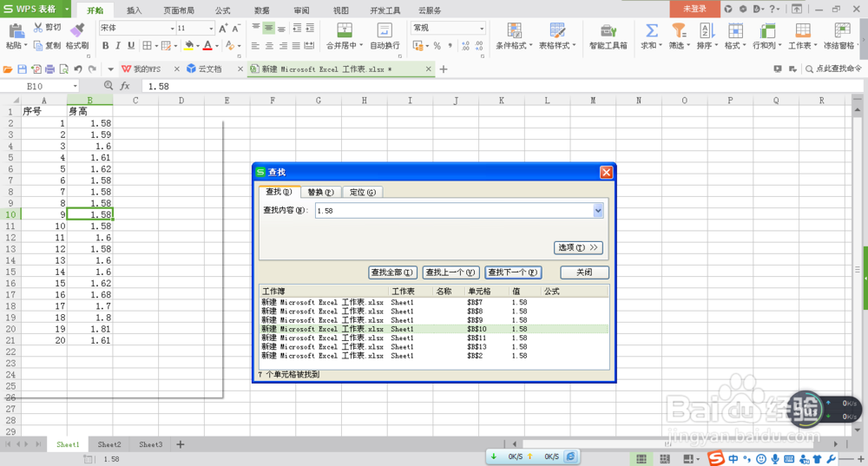Click the Worksheet (工作表) icon
This screenshot has width=868, height=466.
(x=803, y=30)
